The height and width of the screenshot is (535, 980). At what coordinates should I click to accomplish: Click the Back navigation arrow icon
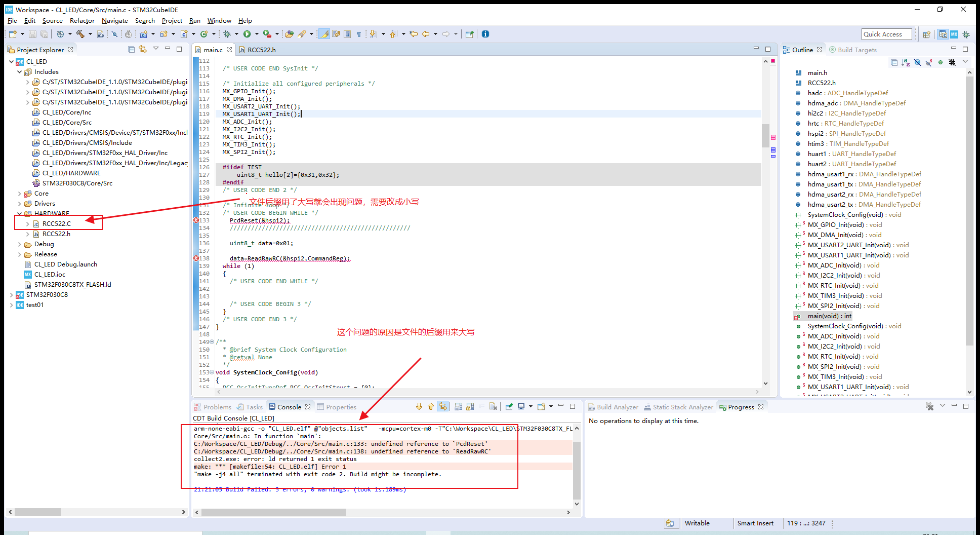[426, 34]
